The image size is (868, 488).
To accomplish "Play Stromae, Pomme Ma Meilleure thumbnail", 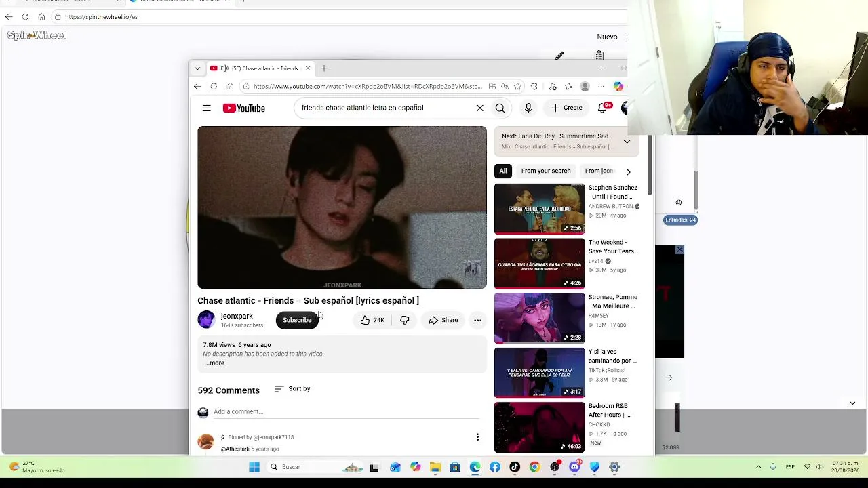I will (539, 318).
